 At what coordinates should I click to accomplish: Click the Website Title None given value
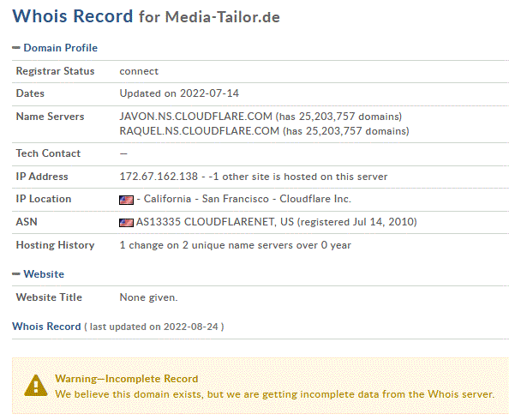pos(149,297)
